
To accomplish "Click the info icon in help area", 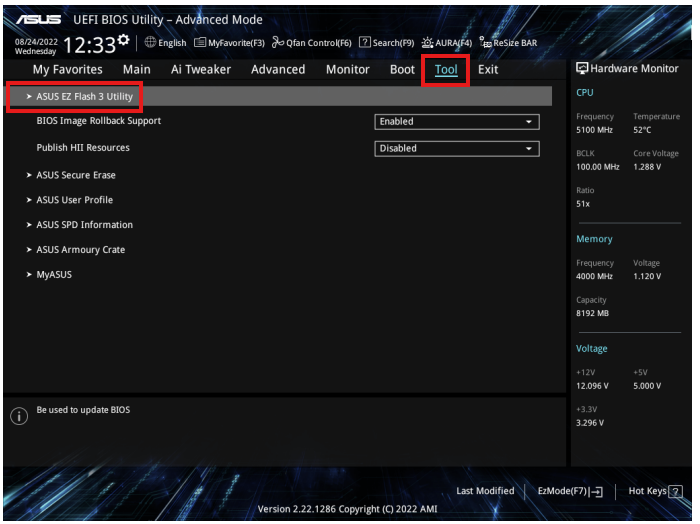I will click(x=19, y=416).
